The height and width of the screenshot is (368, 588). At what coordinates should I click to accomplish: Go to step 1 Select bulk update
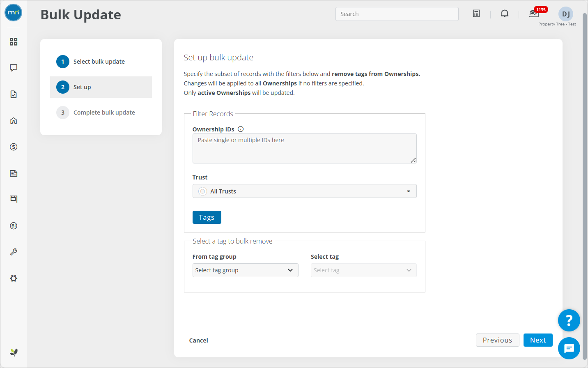tap(101, 62)
